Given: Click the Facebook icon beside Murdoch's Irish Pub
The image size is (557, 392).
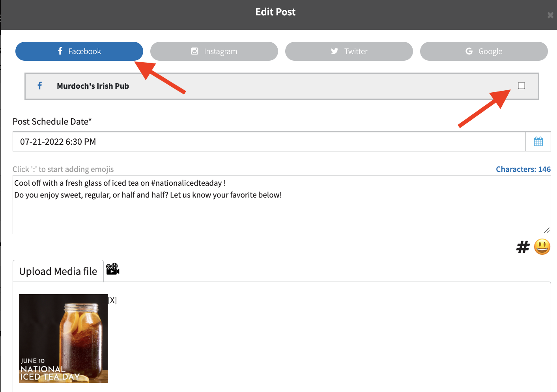Looking at the screenshot, I should click(x=40, y=86).
